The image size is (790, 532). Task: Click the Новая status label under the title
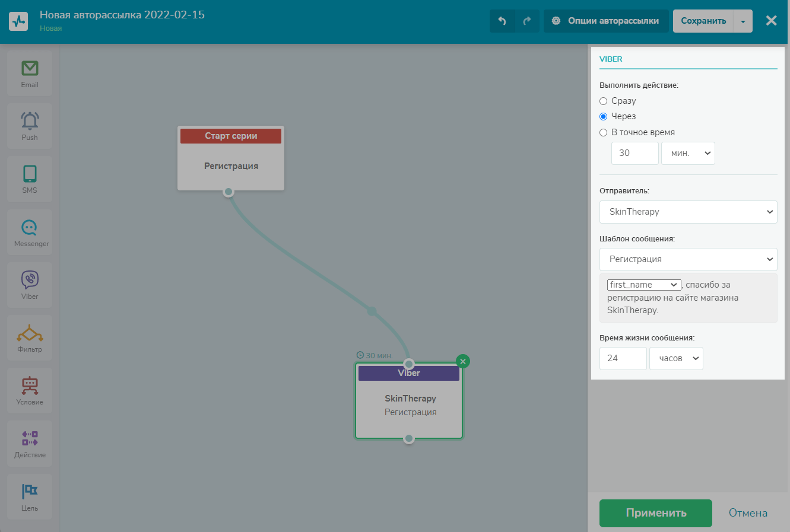pyautogui.click(x=51, y=28)
